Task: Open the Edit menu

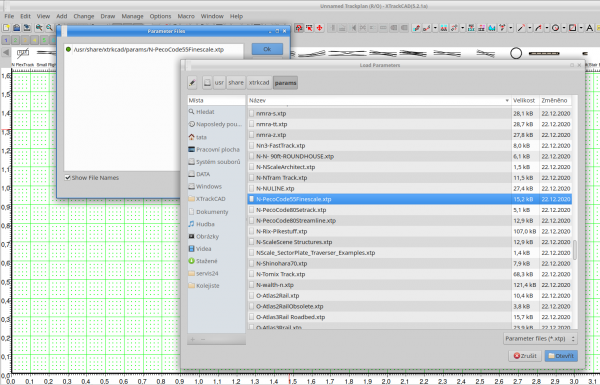Action: pyautogui.click(x=25, y=16)
